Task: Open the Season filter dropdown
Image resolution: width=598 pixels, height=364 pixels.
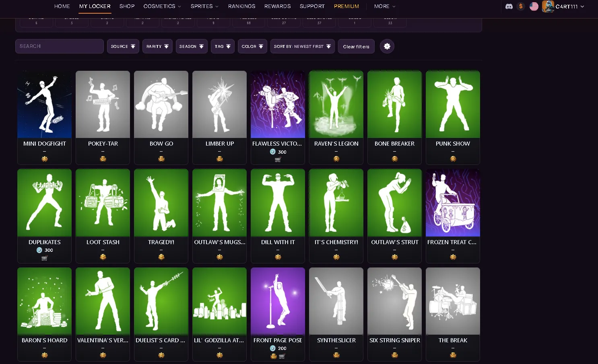Action: 192,46
